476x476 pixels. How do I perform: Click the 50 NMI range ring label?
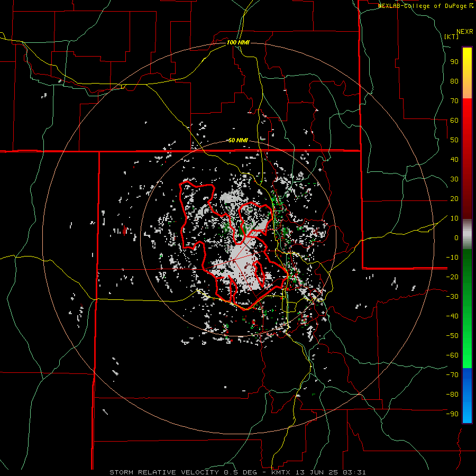tap(238, 140)
